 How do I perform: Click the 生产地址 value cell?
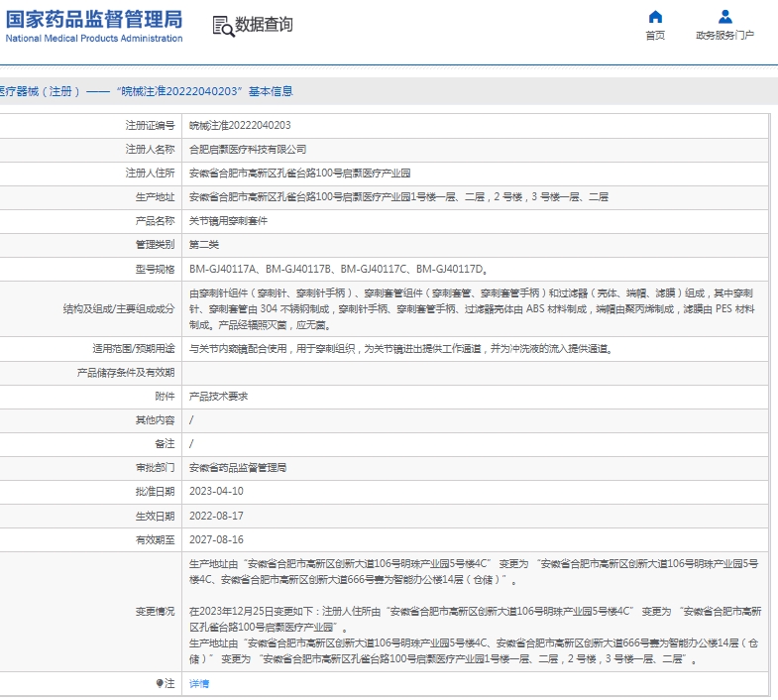pyautogui.click(x=476, y=197)
